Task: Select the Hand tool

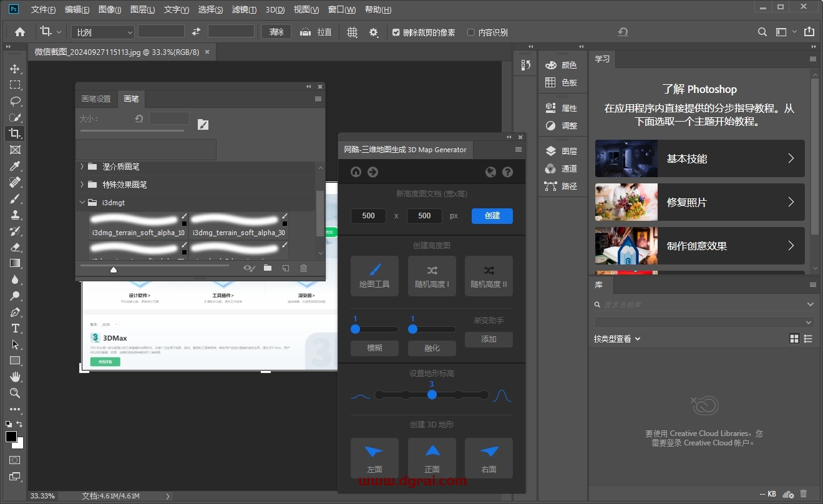Action: coord(15,377)
